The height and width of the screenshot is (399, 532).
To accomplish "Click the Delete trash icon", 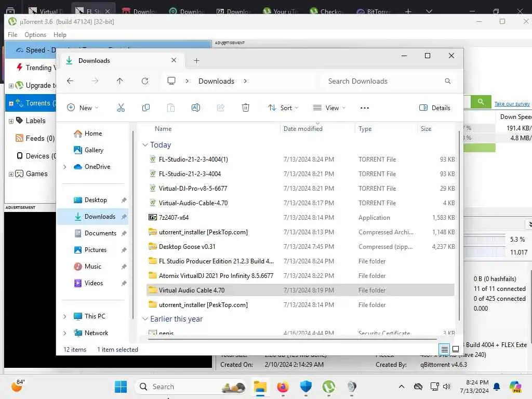I will pos(246,108).
